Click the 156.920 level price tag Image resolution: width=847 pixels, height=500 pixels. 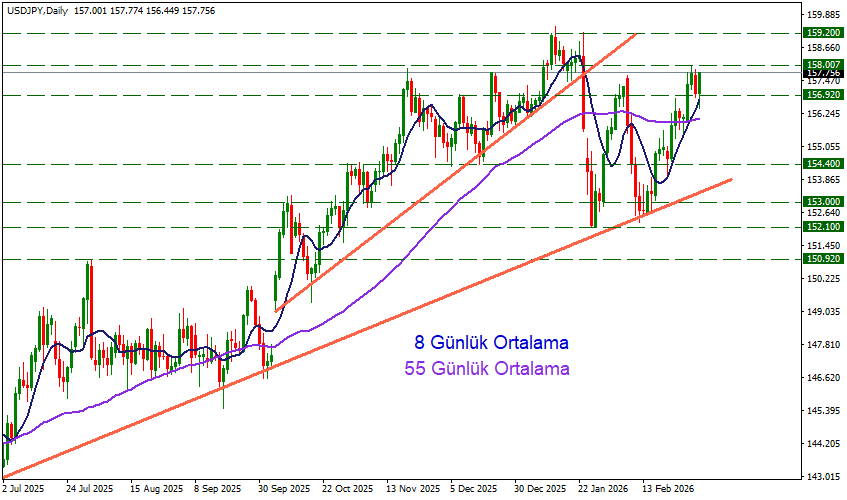(x=822, y=95)
